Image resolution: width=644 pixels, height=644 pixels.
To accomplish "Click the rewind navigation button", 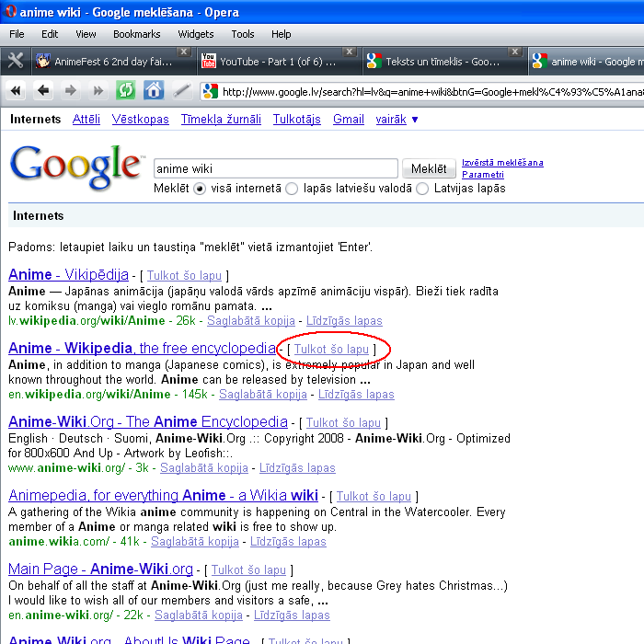I will click(16, 90).
